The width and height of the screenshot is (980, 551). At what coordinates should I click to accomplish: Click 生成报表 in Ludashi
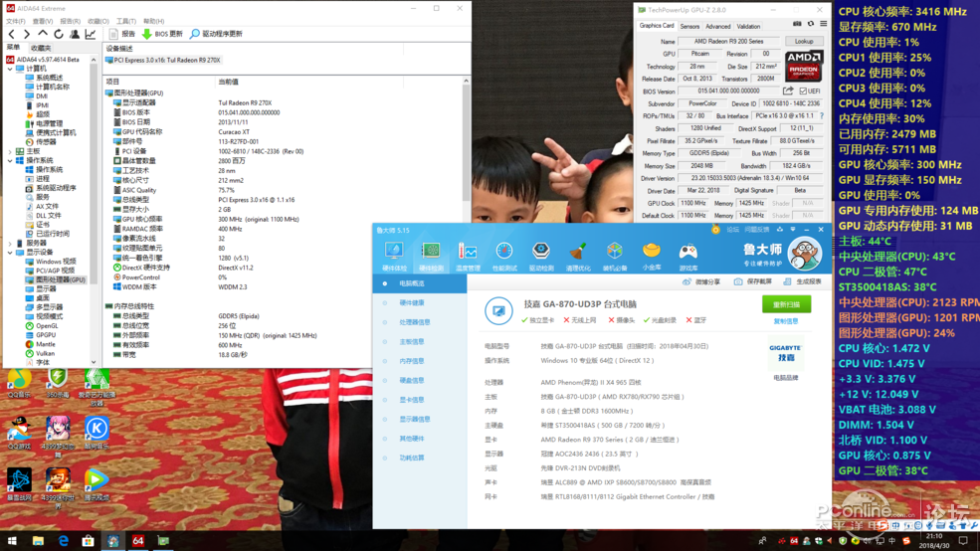click(803, 281)
